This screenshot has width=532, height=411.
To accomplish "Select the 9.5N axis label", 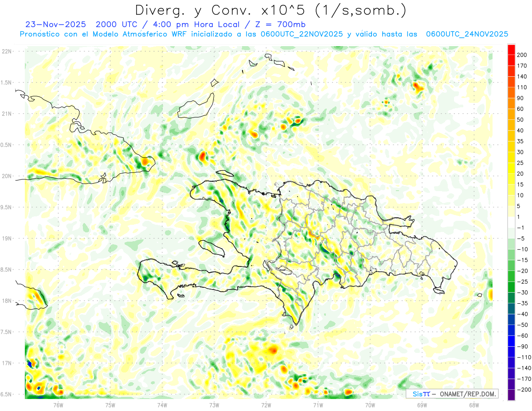I will click(x=7, y=207).
